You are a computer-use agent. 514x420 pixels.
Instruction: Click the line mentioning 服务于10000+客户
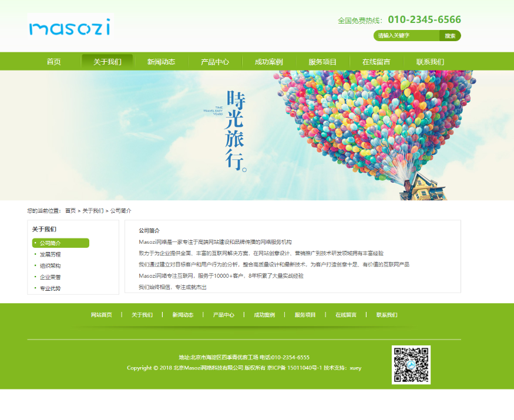[x=221, y=276]
